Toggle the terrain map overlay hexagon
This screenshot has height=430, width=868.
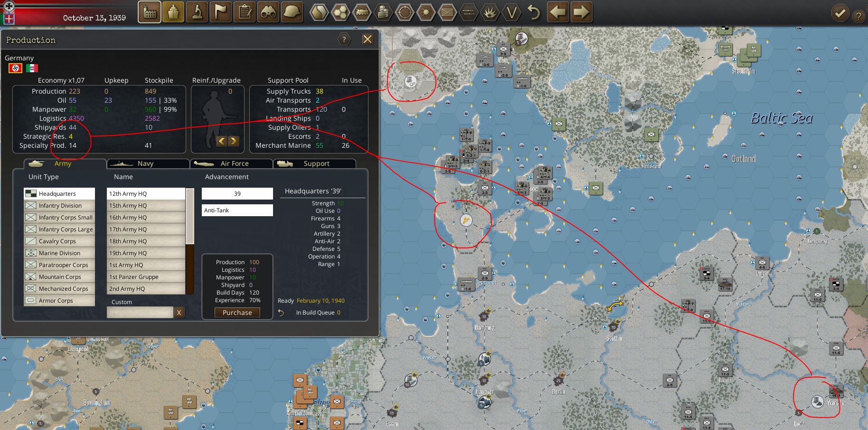click(319, 13)
